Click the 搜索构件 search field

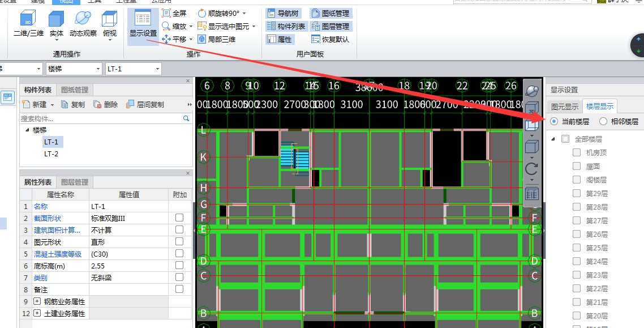(x=101, y=118)
